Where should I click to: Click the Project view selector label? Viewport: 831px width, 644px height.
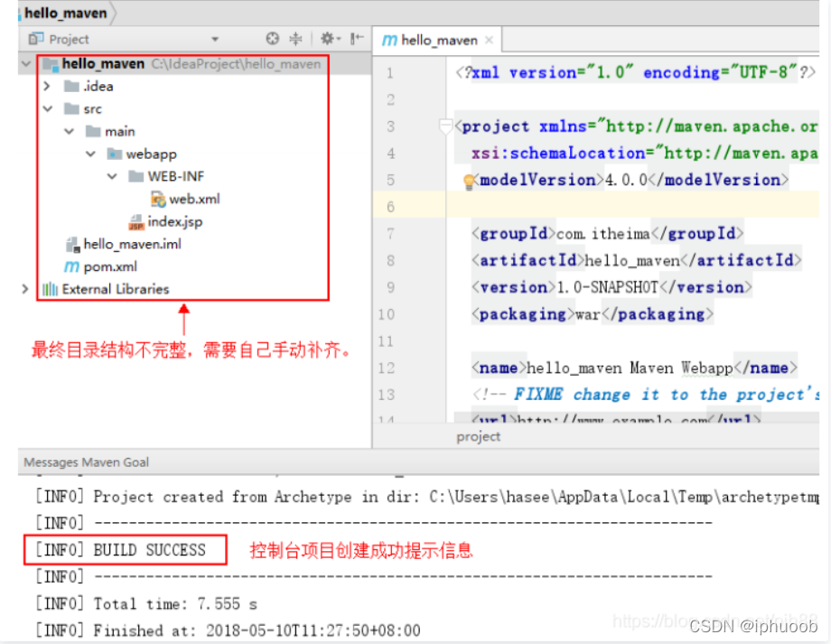[x=69, y=39]
